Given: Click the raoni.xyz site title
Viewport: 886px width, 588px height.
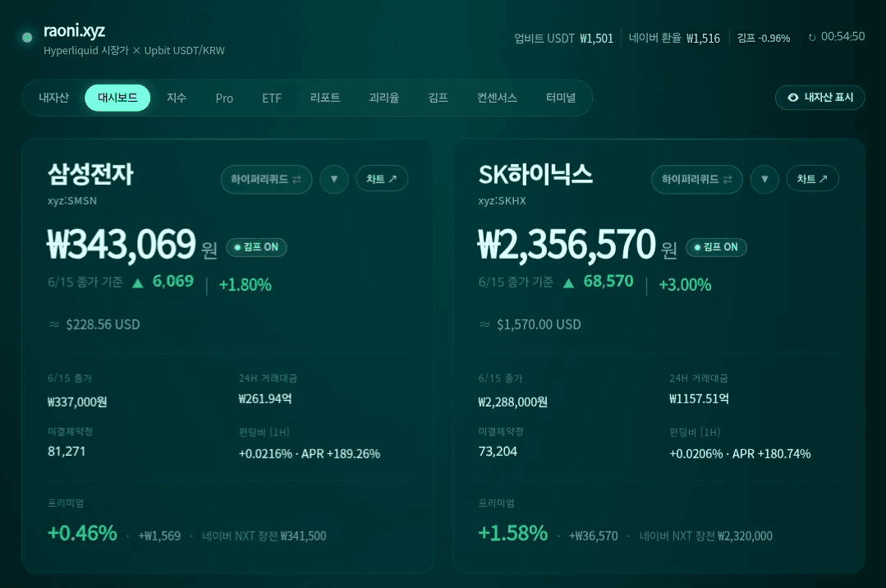Looking at the screenshot, I should click(74, 30).
